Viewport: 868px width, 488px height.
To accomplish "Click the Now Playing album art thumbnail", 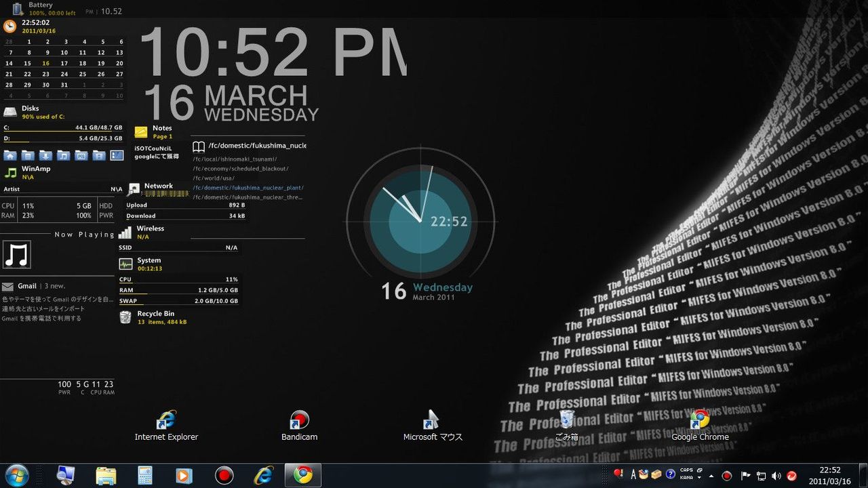I will (x=17, y=255).
